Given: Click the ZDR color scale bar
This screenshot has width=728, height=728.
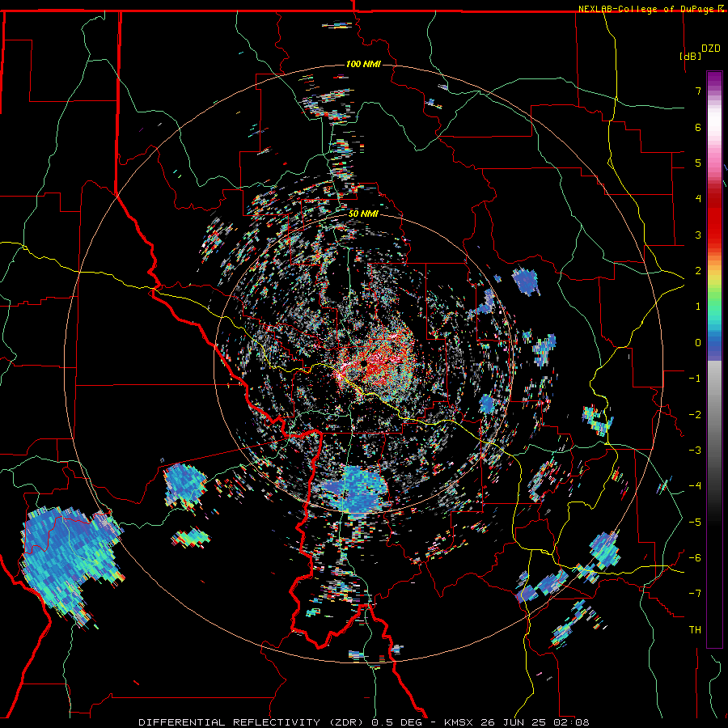Looking at the screenshot, I should [x=714, y=359].
